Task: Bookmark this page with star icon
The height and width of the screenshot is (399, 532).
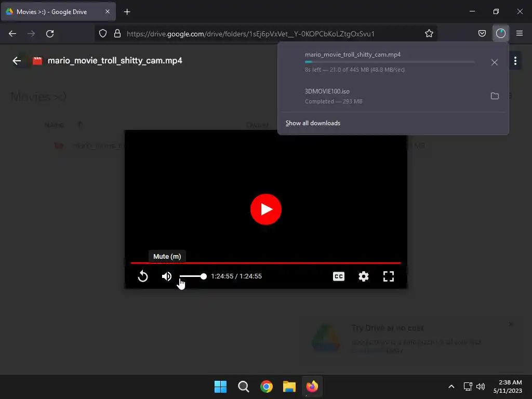Action: [429, 34]
